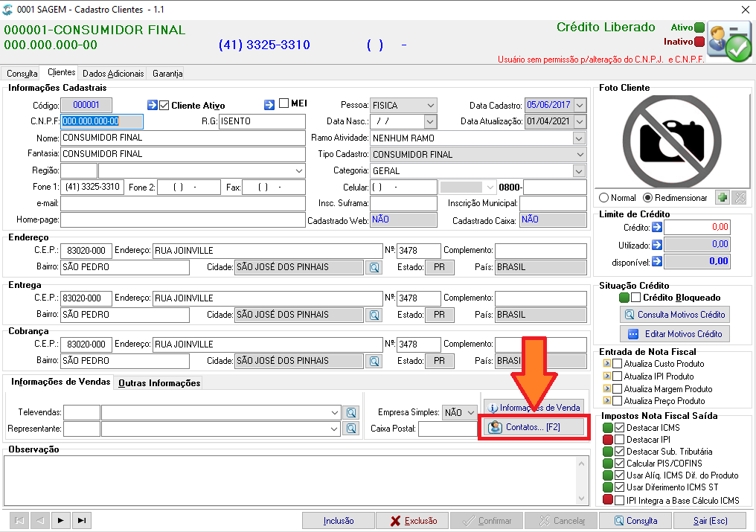
Task: Click the blue arrow beside MEI
Action: coord(269,105)
